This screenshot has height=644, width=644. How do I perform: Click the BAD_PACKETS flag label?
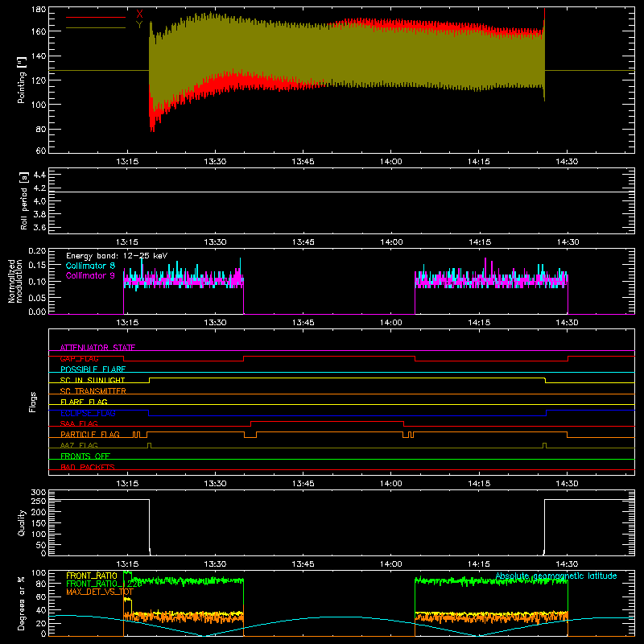pos(88,467)
